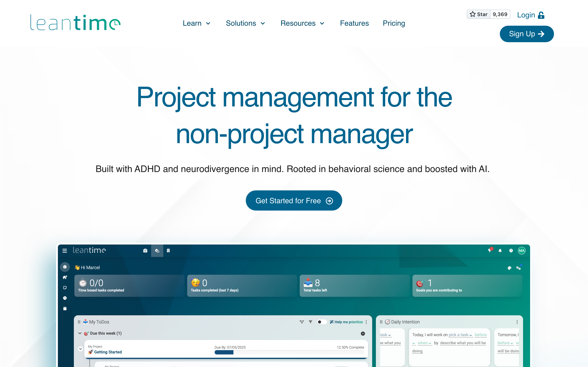
Task: Collapse the Due this week section
Action: [80, 333]
